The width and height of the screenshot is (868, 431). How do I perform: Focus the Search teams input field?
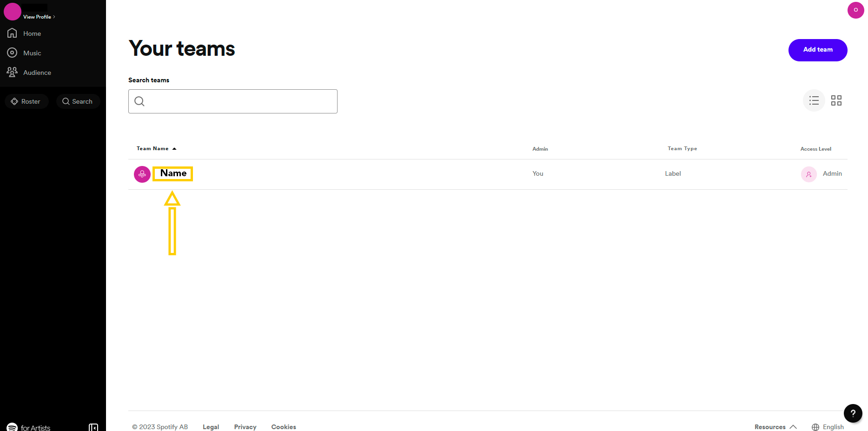pos(232,101)
